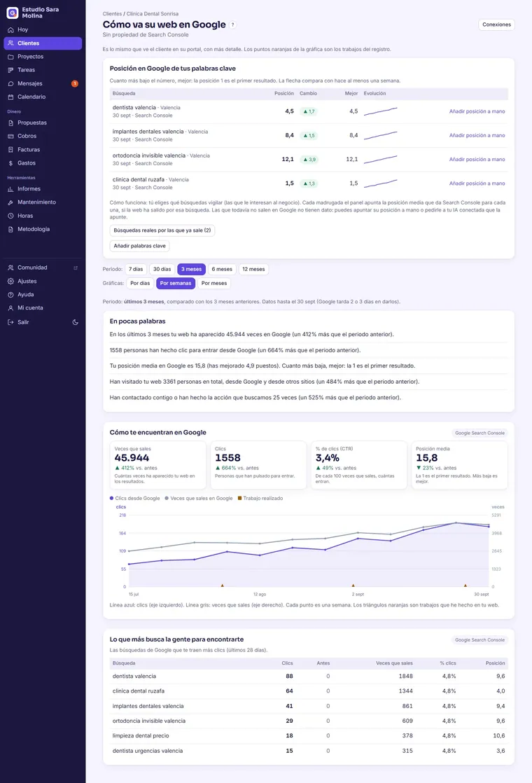Open Proyectos in the sidebar
This screenshot has width=532, height=783.
click(x=43, y=57)
